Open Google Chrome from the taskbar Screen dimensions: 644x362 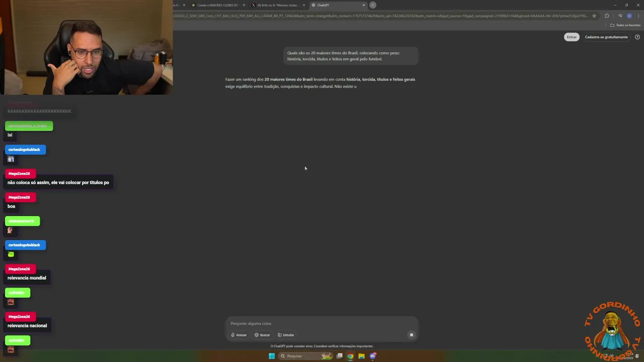[x=350, y=356]
